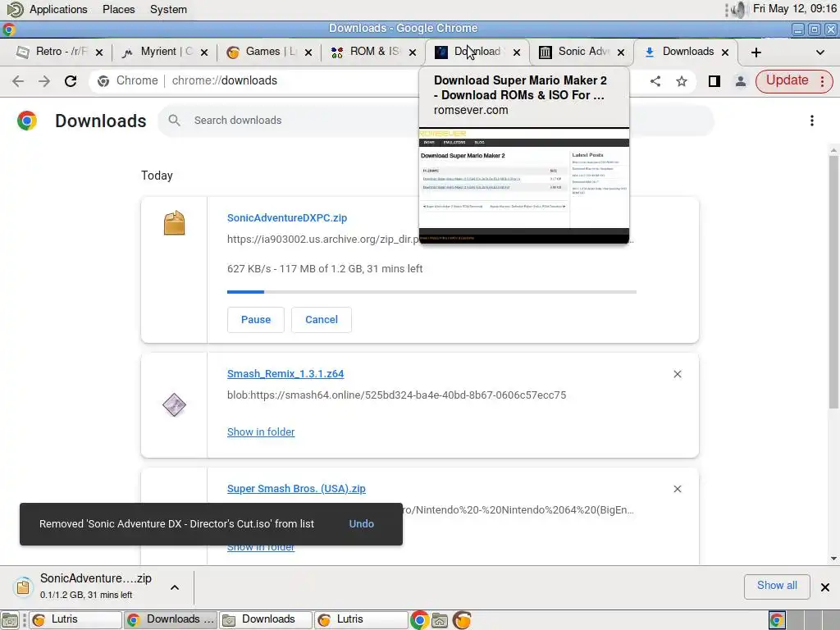Launch Chrome from the bottom panel icon
This screenshot has width=840, height=630.
[x=419, y=620]
